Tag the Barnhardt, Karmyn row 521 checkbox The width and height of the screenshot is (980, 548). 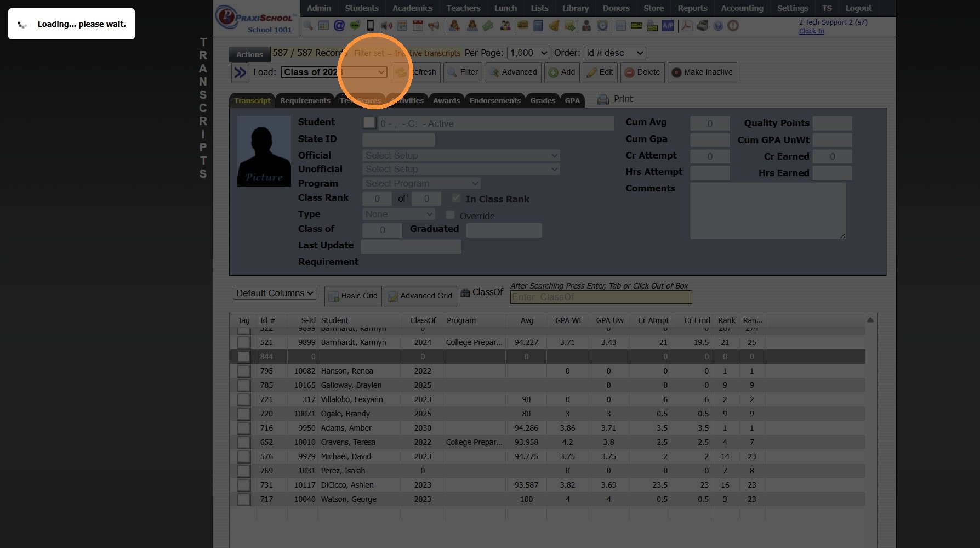pyautogui.click(x=244, y=342)
